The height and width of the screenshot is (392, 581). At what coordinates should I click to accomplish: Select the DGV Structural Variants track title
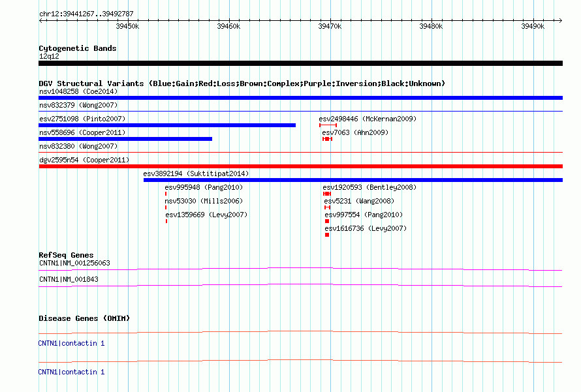[242, 83]
